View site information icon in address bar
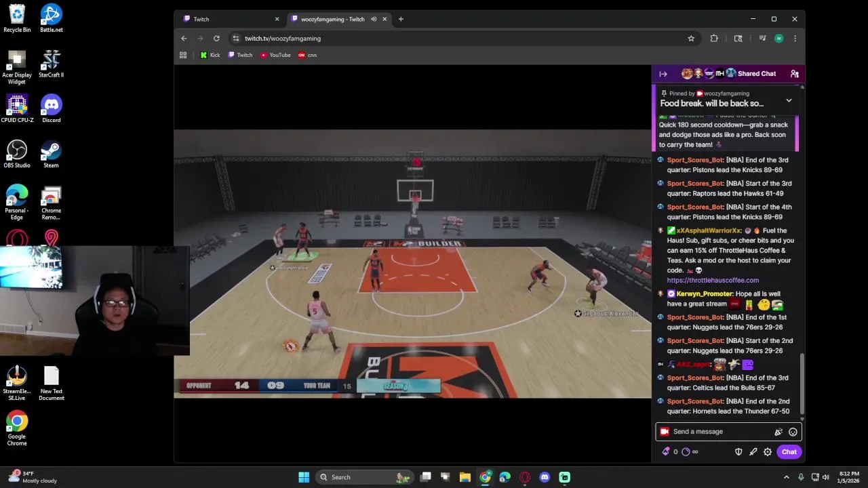Viewport: 868px width, 488px height. (x=236, y=39)
